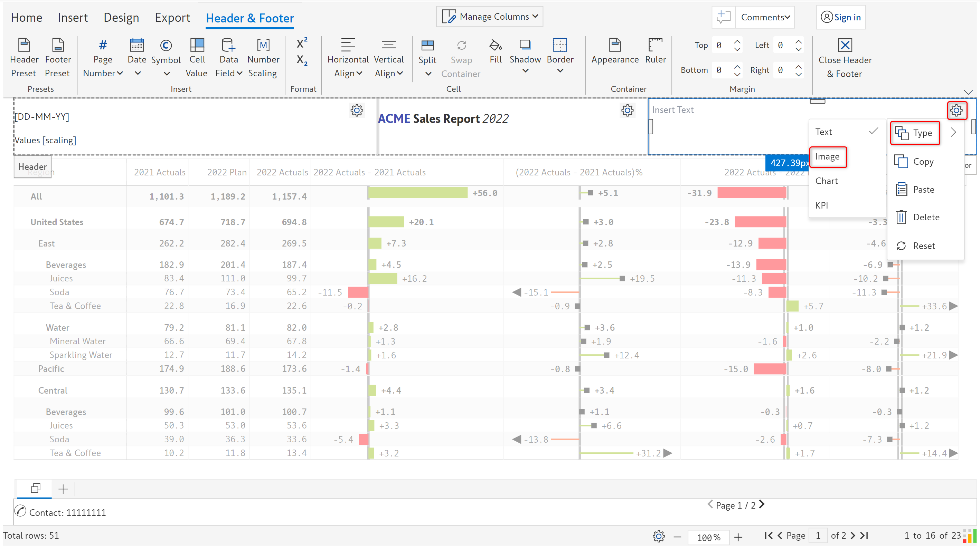Click the Sign in link

tap(847, 18)
